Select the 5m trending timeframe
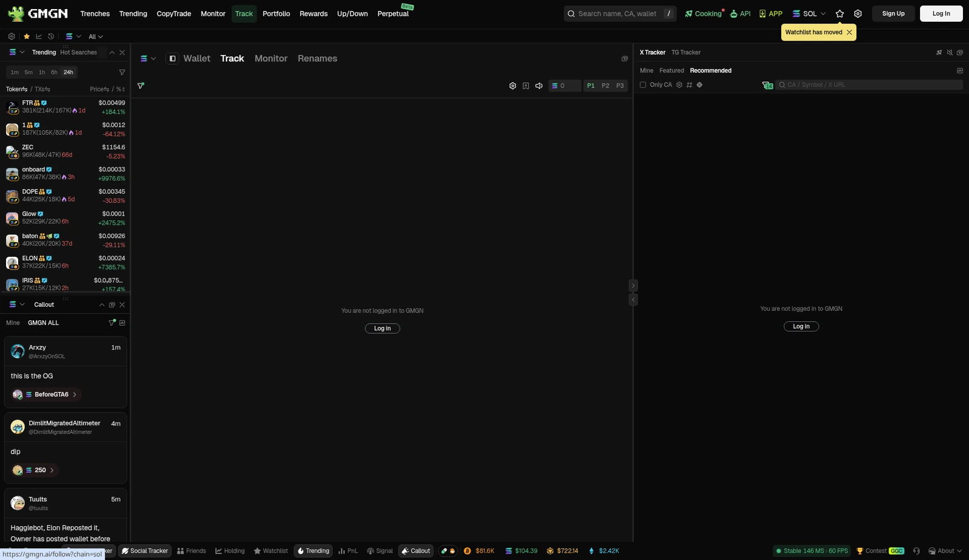Viewport: 969px width, 560px height. tap(28, 72)
